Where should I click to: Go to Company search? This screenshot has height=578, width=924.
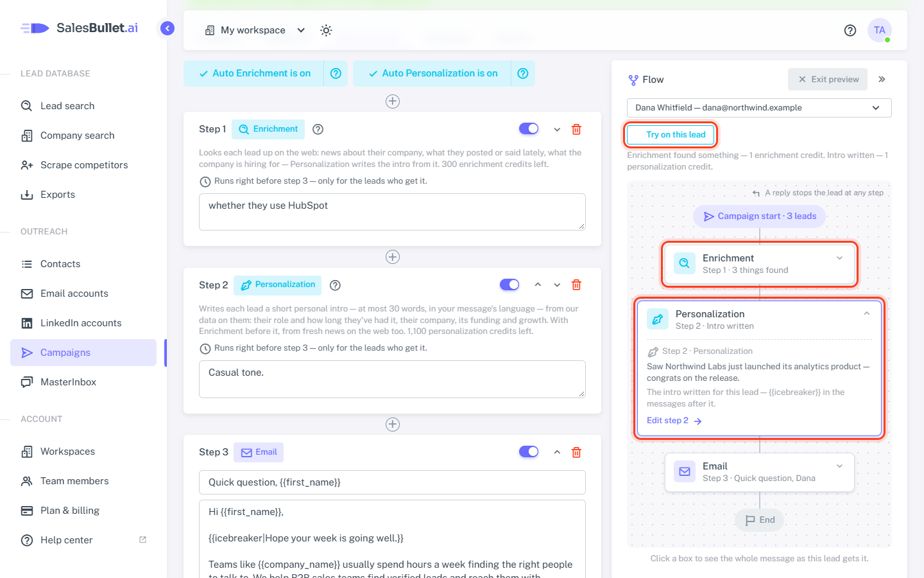click(x=83, y=136)
